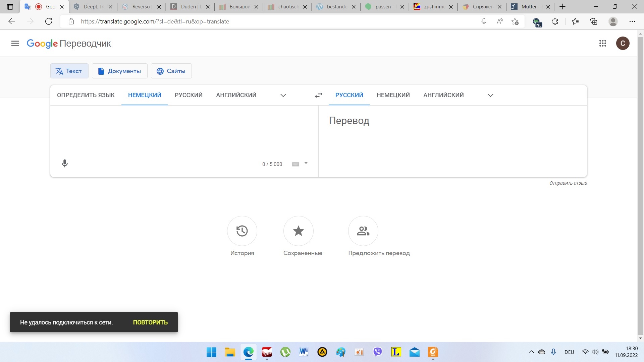Open Microsoft Word from taskbar
The width and height of the screenshot is (644, 362).
pos(304,352)
